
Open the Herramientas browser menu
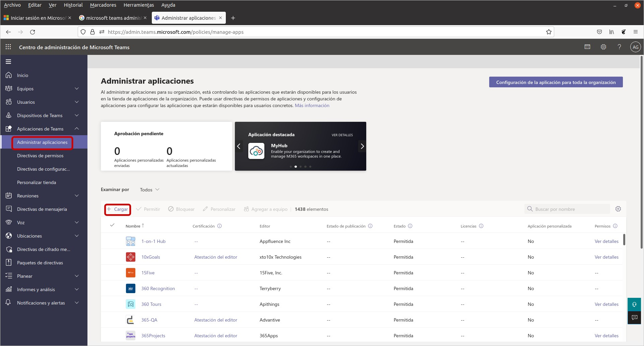click(x=139, y=5)
